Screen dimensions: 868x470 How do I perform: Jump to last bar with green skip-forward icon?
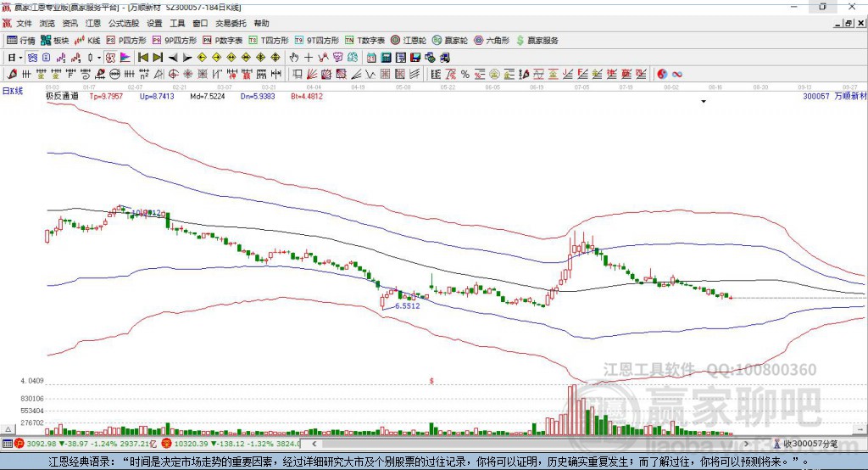158,58
